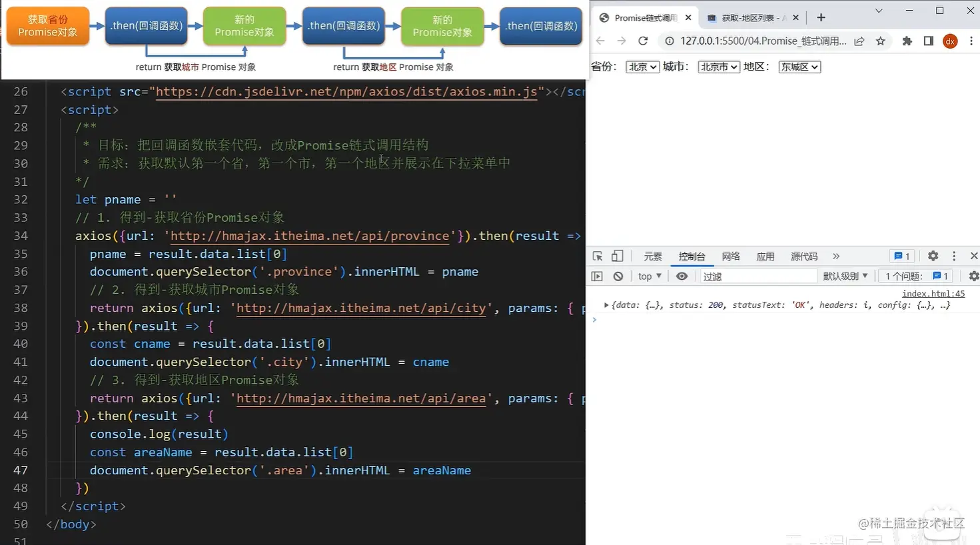Click the return 获取地区 Promise 对象 label

click(393, 67)
